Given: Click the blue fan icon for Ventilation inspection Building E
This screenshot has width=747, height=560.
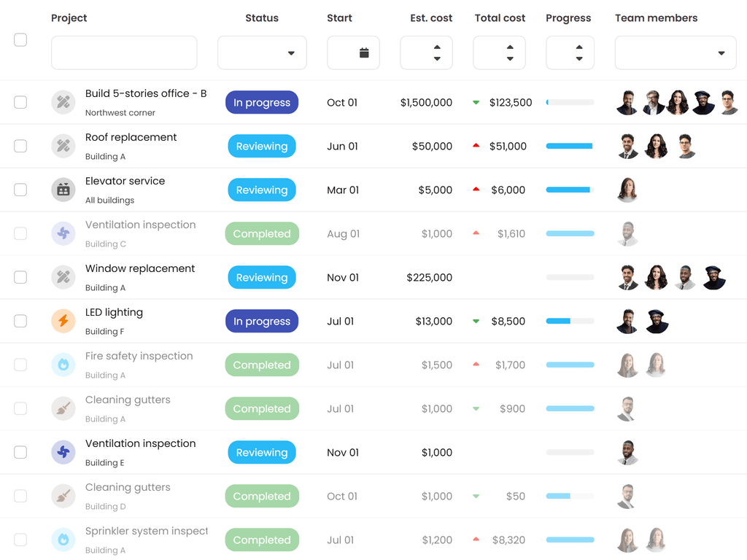Looking at the screenshot, I should [x=63, y=452].
